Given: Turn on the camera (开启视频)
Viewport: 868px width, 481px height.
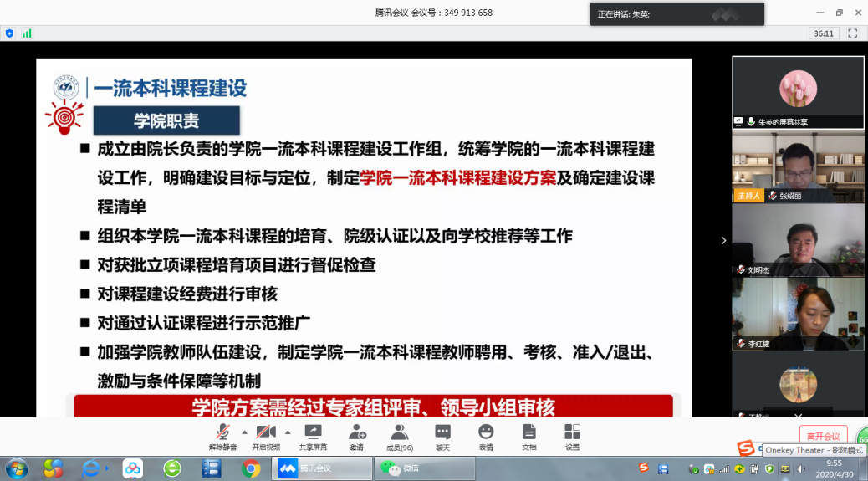Looking at the screenshot, I should (266, 436).
